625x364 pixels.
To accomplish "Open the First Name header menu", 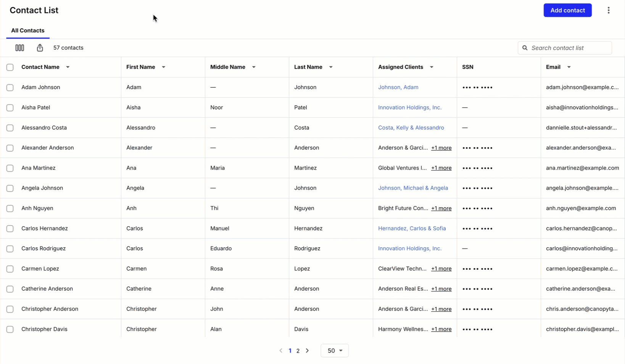I will (164, 67).
